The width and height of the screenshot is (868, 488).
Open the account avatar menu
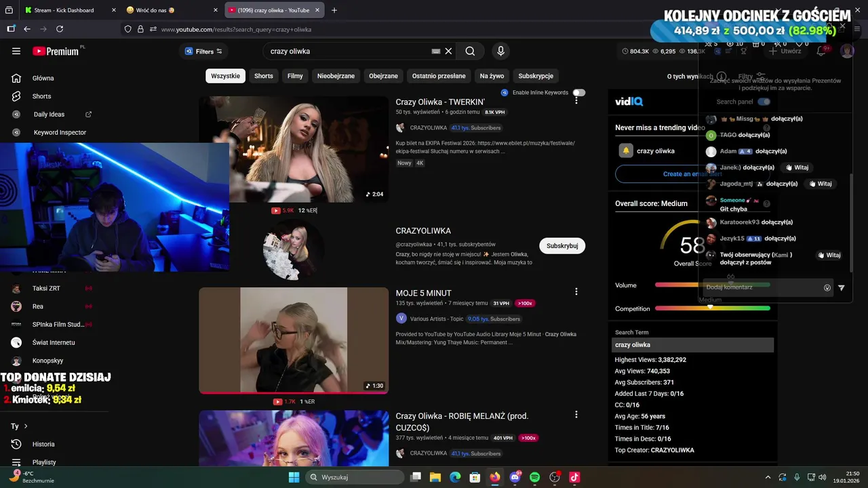(846, 51)
